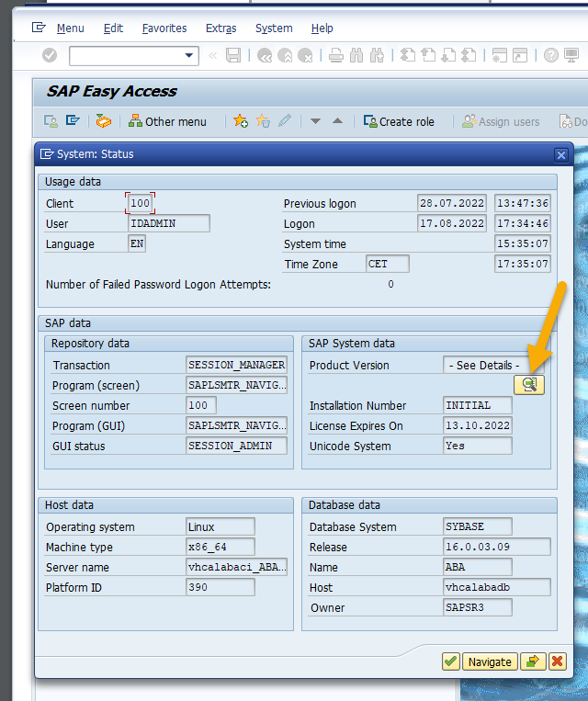
Task: Click the Other menu button
Action: [167, 121]
